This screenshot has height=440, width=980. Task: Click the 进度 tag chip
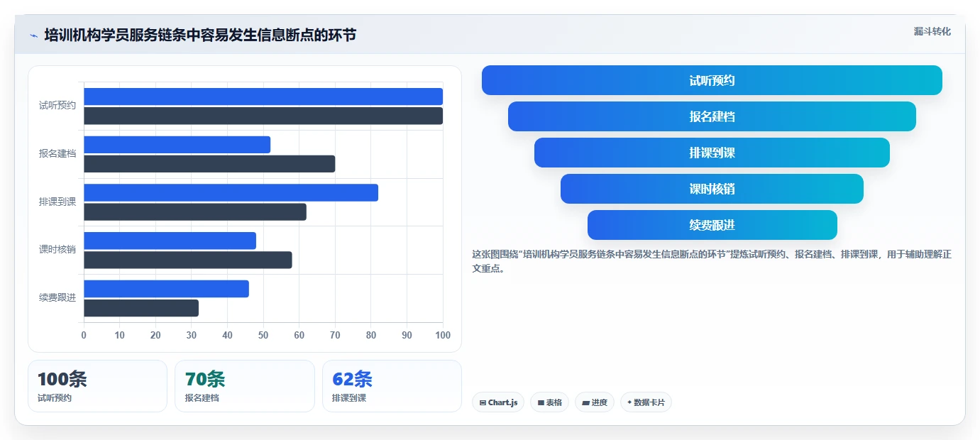595,402
